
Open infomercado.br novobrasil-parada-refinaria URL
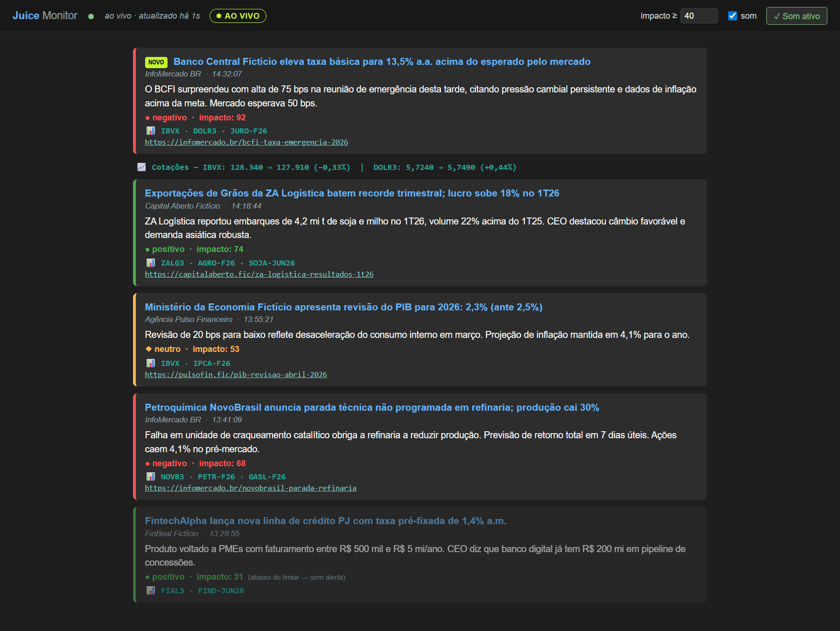251,488
